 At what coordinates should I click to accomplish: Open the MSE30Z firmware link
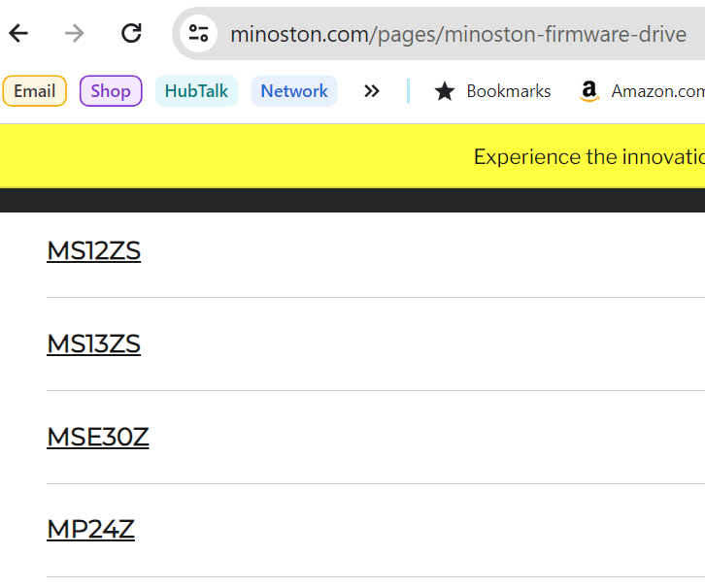(x=97, y=437)
